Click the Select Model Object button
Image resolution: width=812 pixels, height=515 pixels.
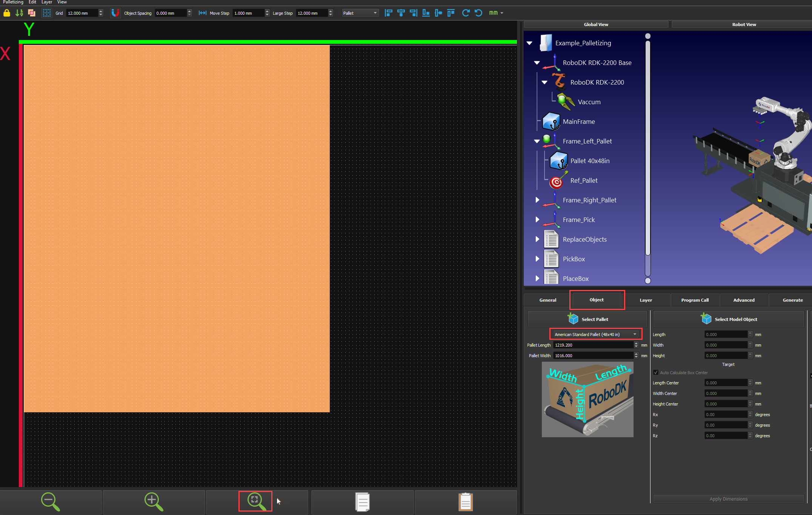(x=728, y=319)
